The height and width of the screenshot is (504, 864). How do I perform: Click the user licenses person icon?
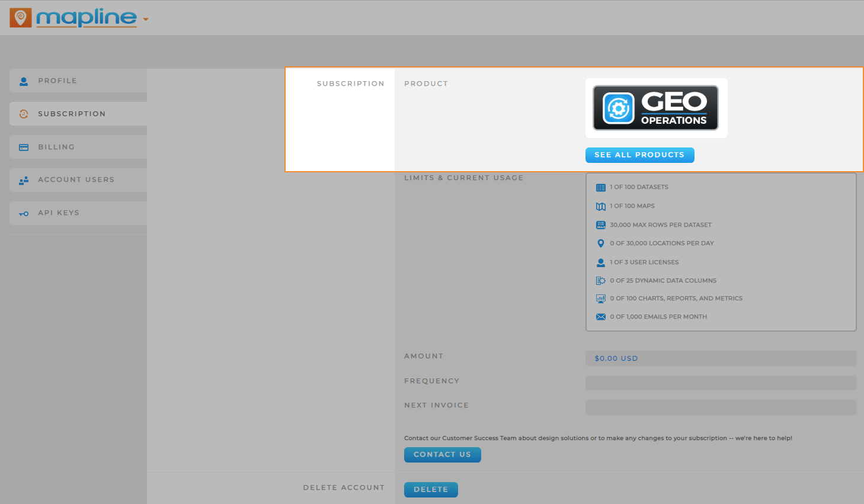pyautogui.click(x=601, y=262)
